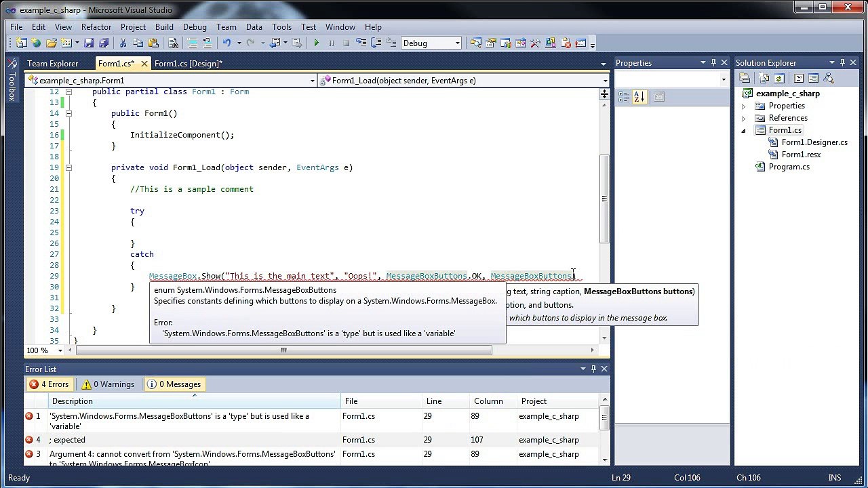Open the Debug menu
868x488 pixels.
(195, 27)
